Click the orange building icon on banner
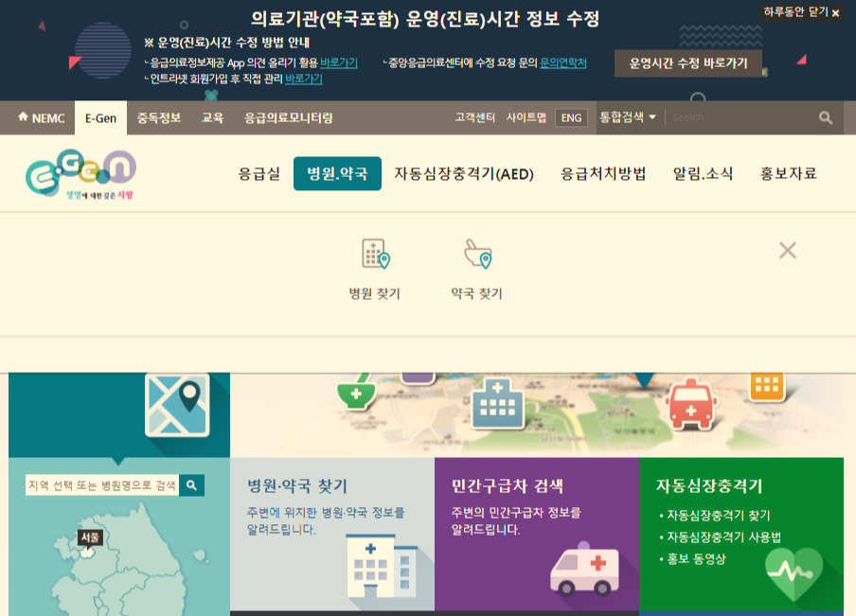The width and height of the screenshot is (856, 616). 767,386
